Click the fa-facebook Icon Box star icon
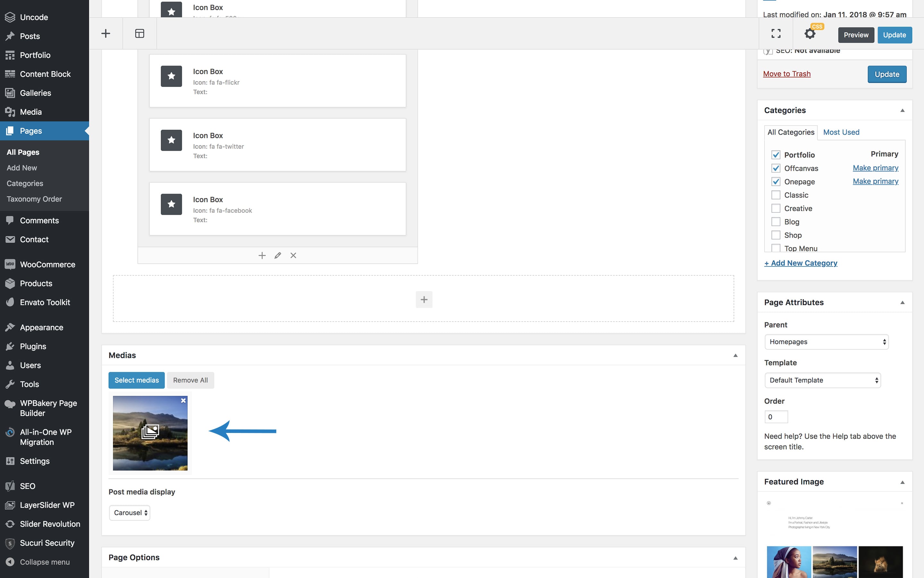924x578 pixels. tap(171, 204)
